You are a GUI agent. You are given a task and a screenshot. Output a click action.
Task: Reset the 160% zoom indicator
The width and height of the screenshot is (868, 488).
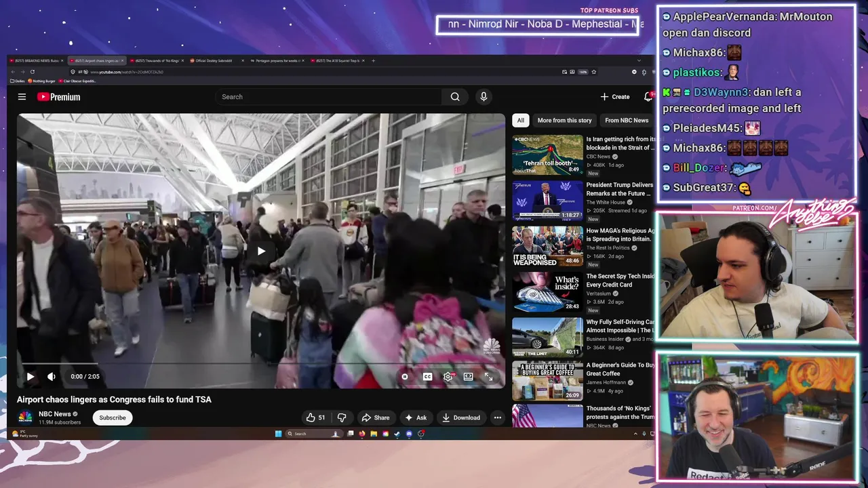583,72
